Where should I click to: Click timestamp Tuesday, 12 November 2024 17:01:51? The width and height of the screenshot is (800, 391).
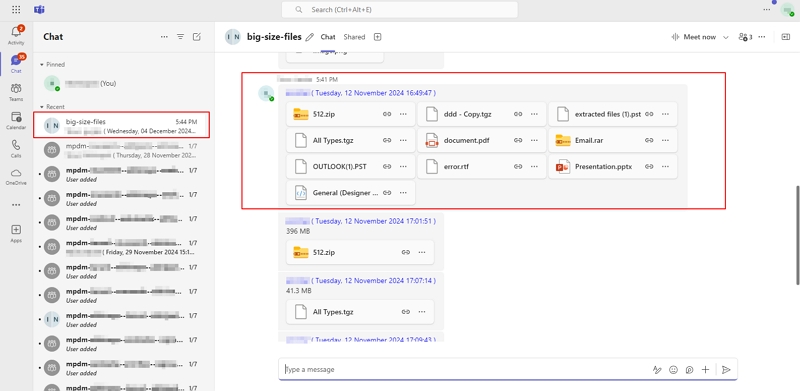pyautogui.click(x=373, y=222)
